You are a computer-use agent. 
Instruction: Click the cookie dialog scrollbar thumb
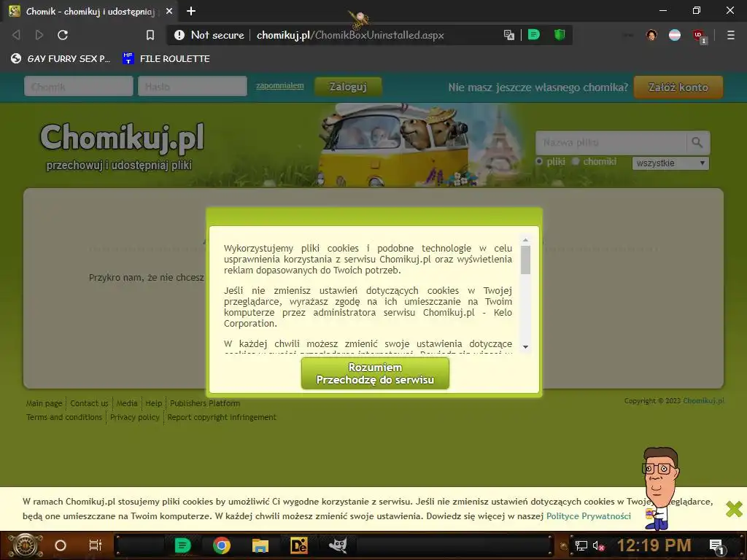pos(525,260)
